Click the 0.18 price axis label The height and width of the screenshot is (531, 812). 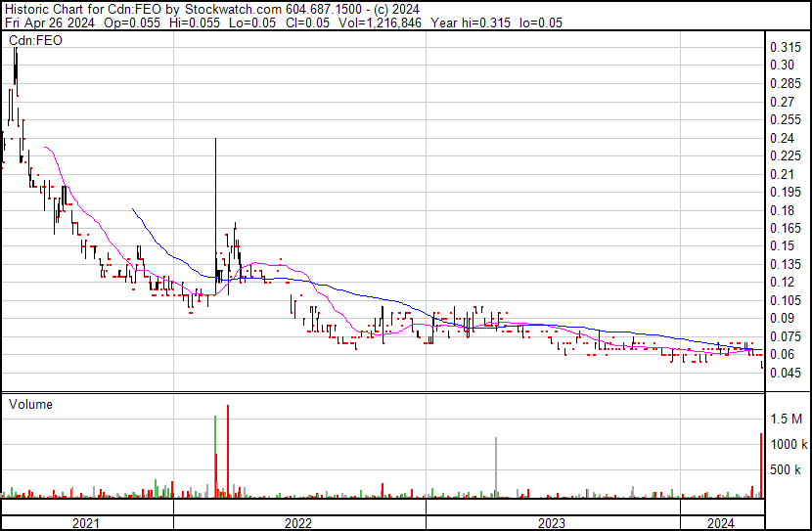pyautogui.click(x=783, y=210)
